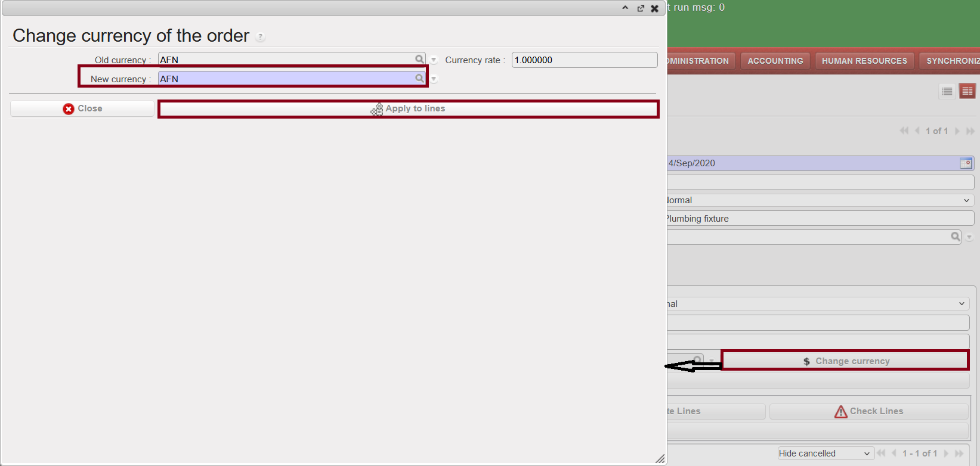Screen dimensions: 980x466
Task: Open help icon beside the dialog title
Action: [x=260, y=37]
